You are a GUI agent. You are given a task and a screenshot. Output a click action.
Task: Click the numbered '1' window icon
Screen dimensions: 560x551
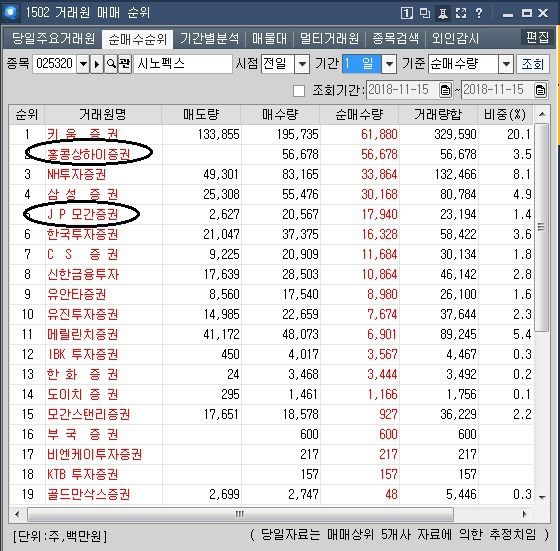[407, 13]
